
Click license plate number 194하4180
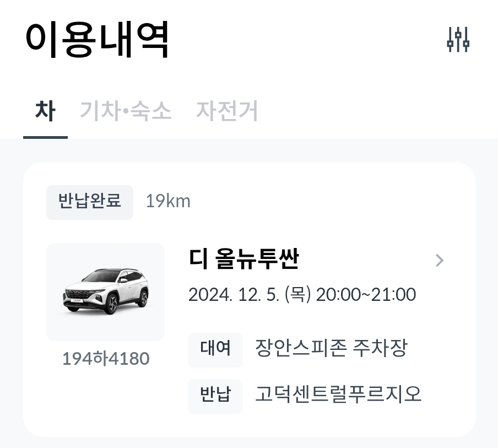point(105,359)
